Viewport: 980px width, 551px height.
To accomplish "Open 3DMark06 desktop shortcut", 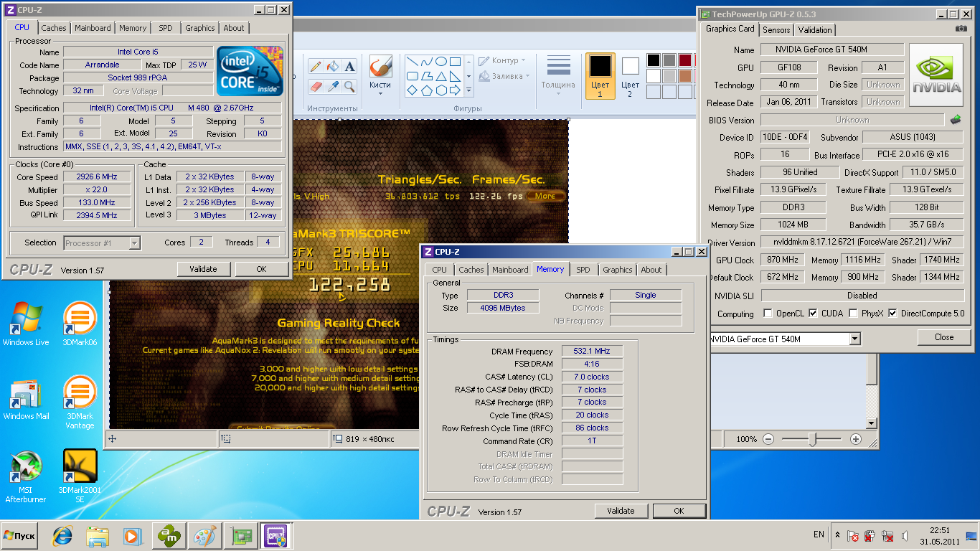I will (x=80, y=324).
